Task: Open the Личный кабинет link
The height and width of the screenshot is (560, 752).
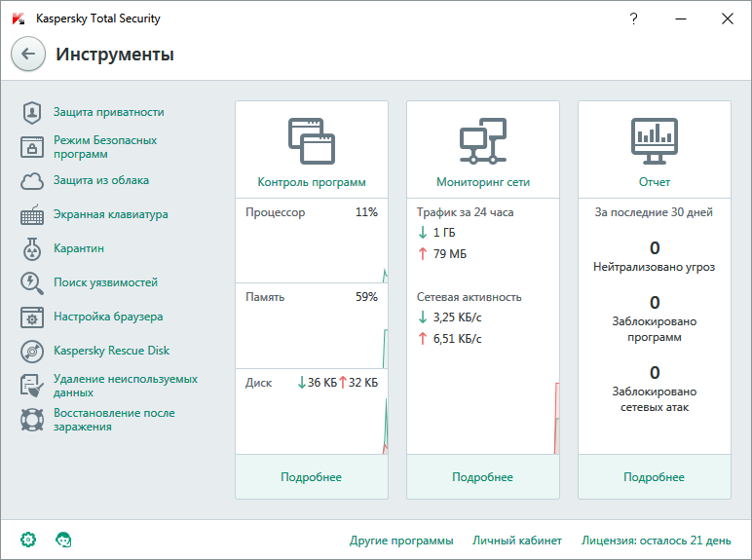Action: pyautogui.click(x=517, y=541)
